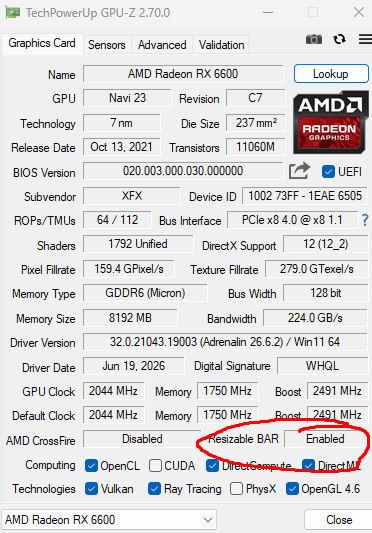The height and width of the screenshot is (533, 372).
Task: Toggle the Vulkan checkbox
Action: pos(91,489)
